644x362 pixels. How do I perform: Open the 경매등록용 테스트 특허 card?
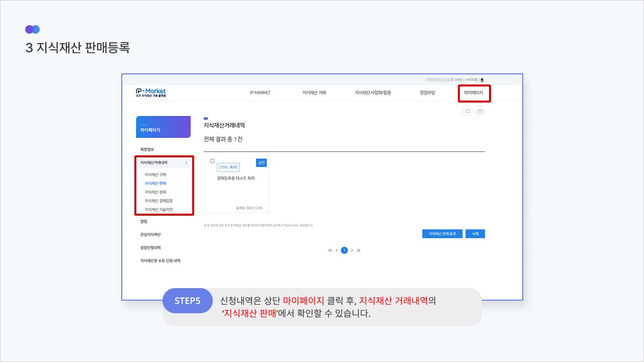(x=236, y=178)
